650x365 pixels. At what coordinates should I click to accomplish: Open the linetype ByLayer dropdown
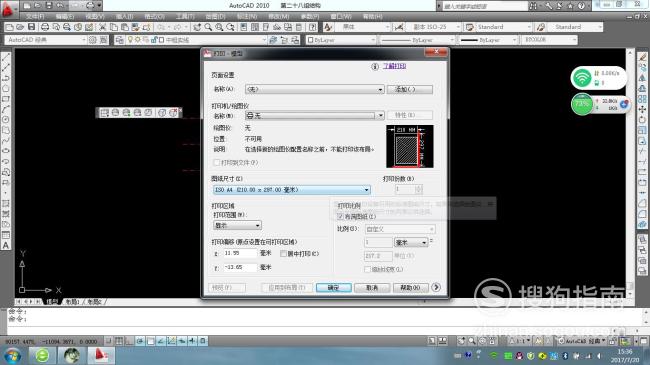coord(417,40)
